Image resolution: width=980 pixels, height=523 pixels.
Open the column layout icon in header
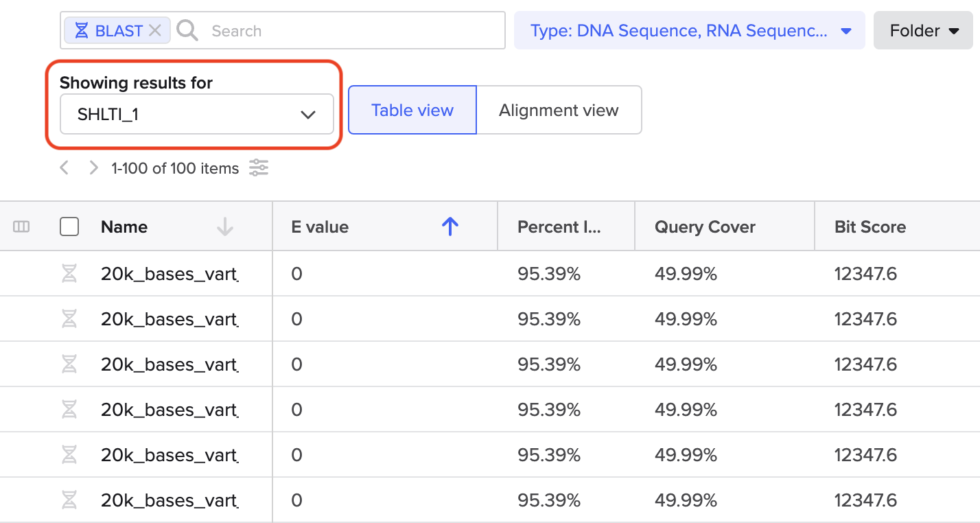click(x=21, y=227)
